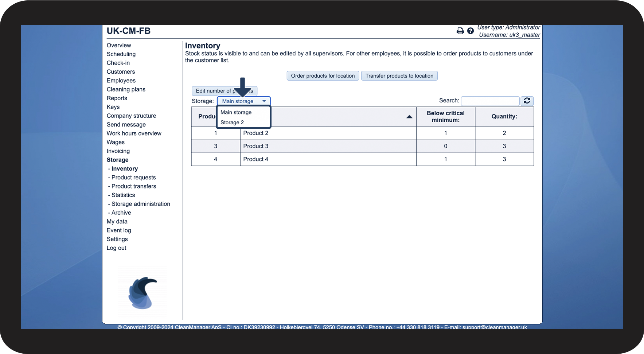Click the Edit number of products button

point(225,91)
